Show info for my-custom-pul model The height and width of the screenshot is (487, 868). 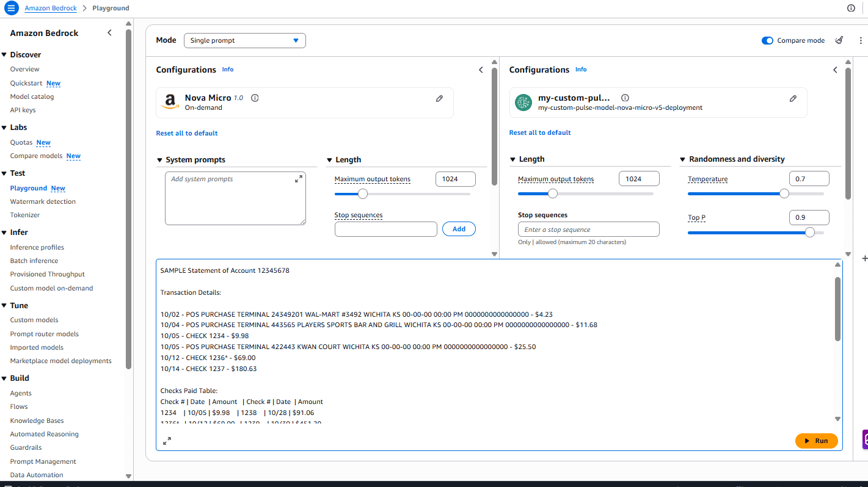625,98
